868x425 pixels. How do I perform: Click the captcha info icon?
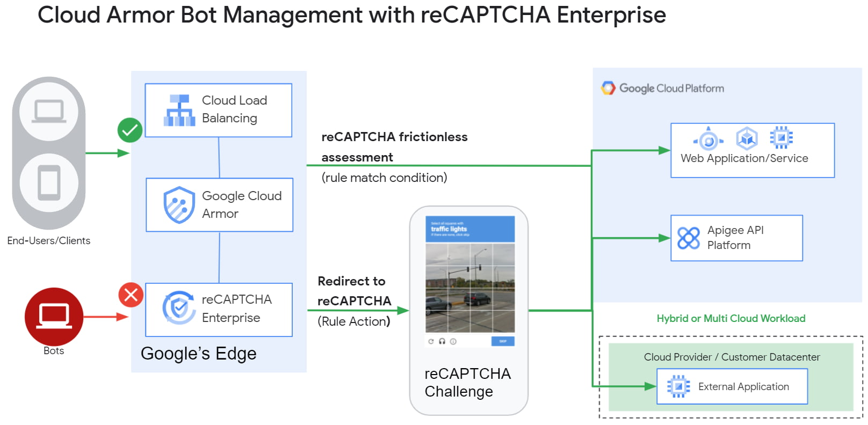[x=453, y=341]
